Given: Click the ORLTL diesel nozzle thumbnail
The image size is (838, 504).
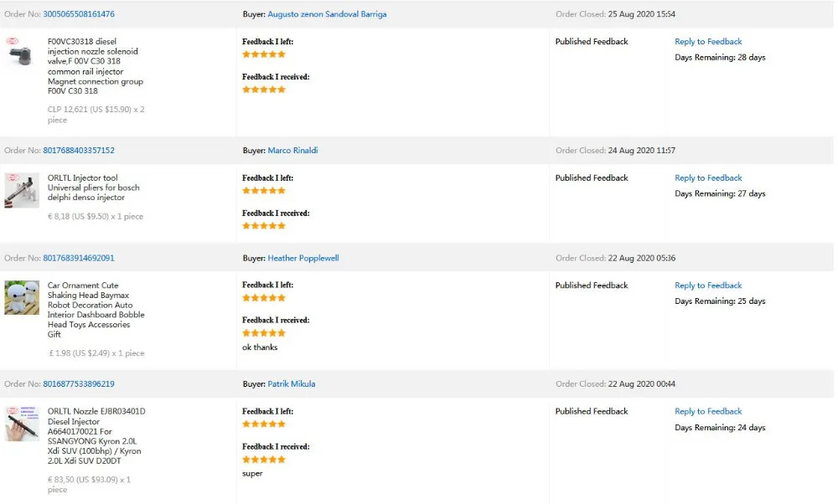Looking at the screenshot, I should pos(21,424).
